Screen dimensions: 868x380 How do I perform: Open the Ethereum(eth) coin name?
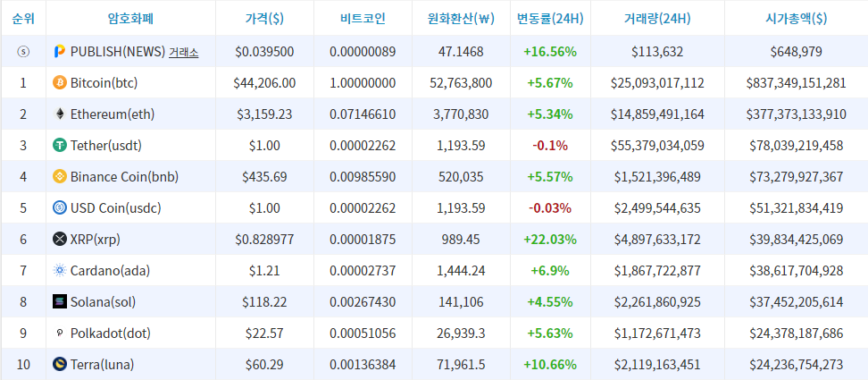tap(113, 114)
